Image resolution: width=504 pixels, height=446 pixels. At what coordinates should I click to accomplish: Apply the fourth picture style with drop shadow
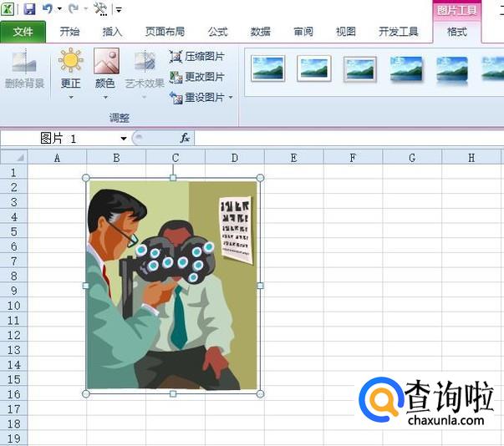(x=406, y=68)
